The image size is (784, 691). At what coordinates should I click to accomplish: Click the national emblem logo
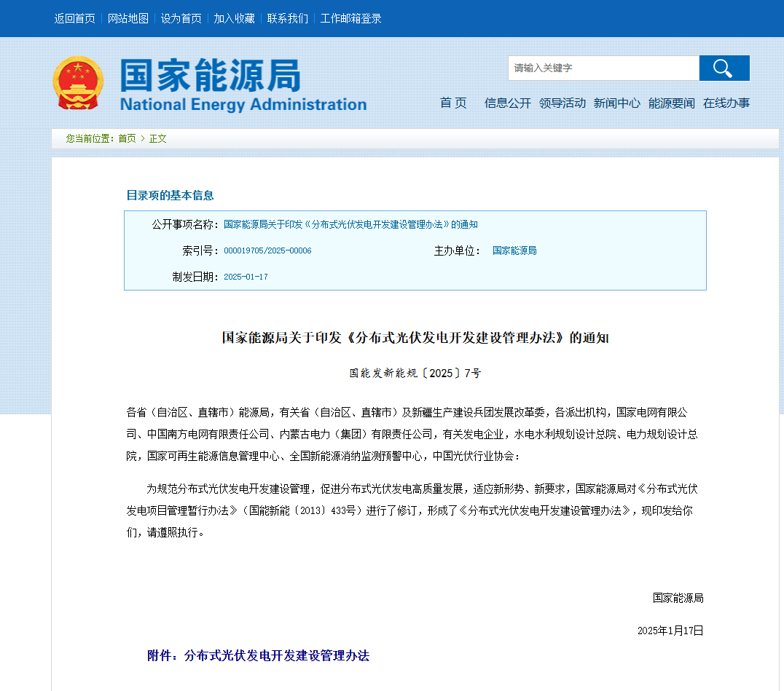tap(78, 83)
